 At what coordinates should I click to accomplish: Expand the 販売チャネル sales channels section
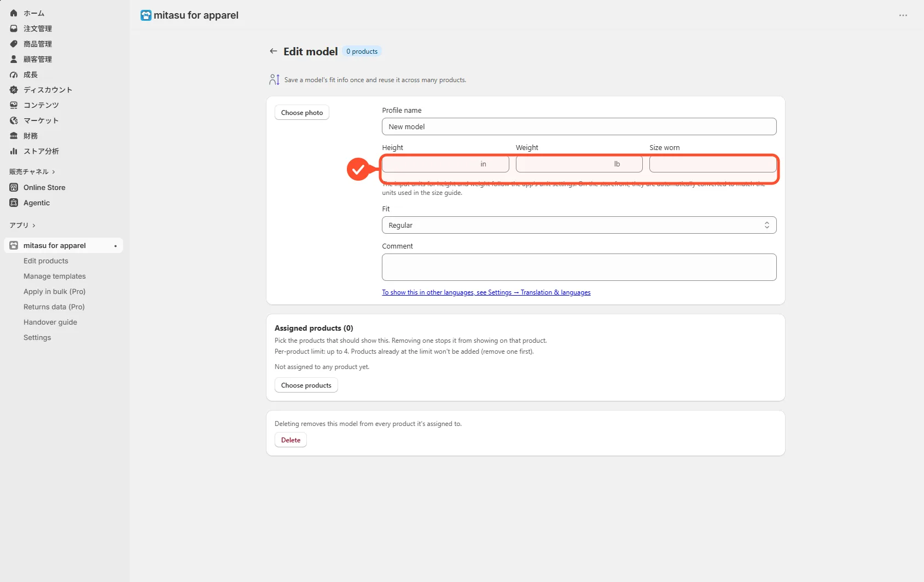point(32,172)
